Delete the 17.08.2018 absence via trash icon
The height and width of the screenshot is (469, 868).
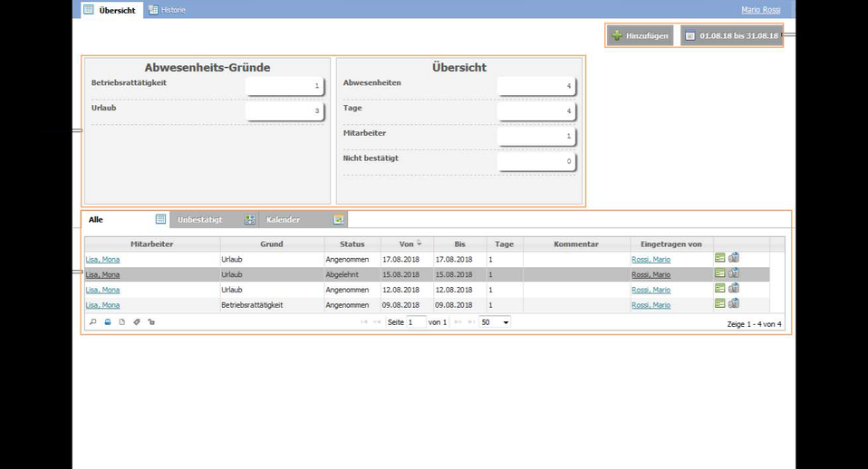pyautogui.click(x=734, y=258)
